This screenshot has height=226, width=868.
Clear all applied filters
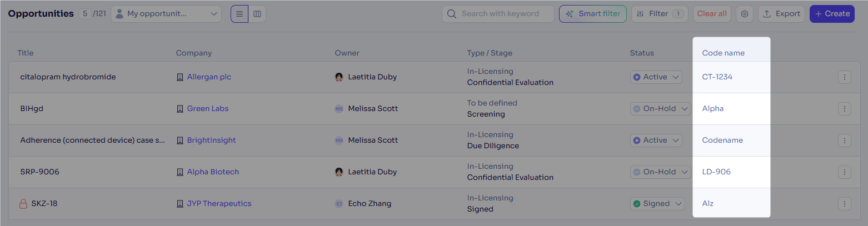pyautogui.click(x=711, y=14)
